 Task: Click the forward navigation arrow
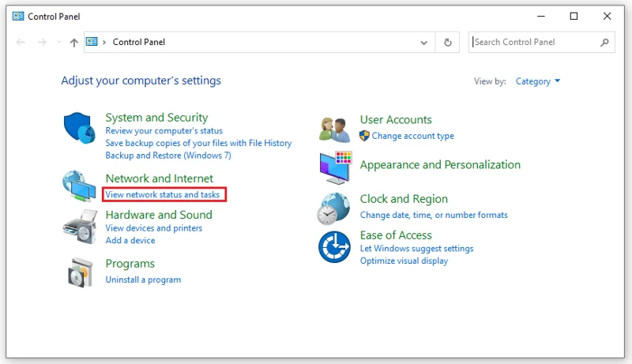(x=42, y=43)
